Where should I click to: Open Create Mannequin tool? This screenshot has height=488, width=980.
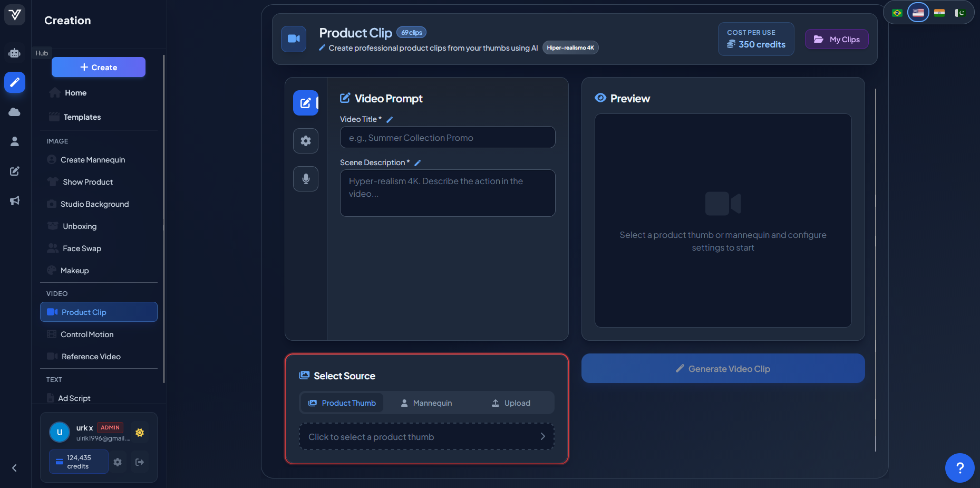point(99,160)
